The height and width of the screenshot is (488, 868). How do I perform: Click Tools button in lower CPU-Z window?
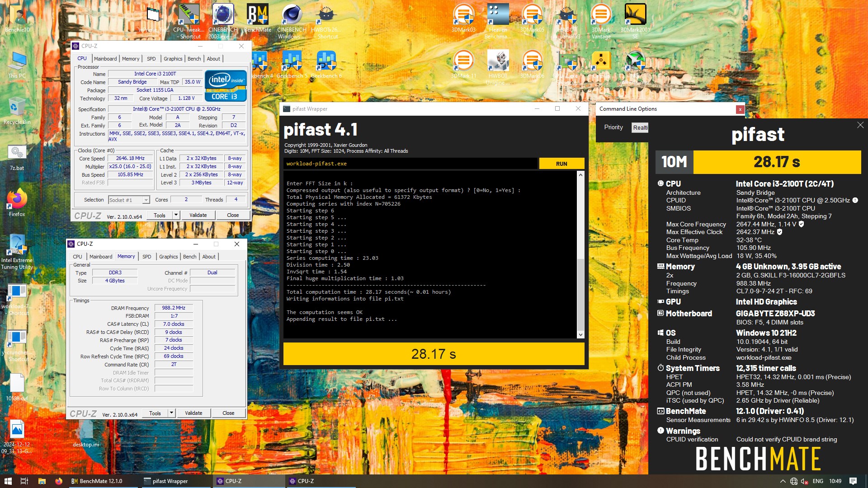tap(155, 413)
